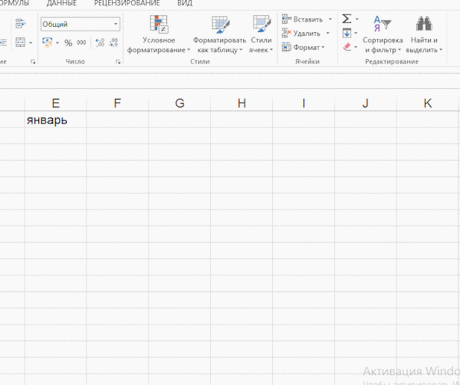Screen dimensions: 460x385
Task: Click the thousands separator 000 button
Action: (81, 43)
